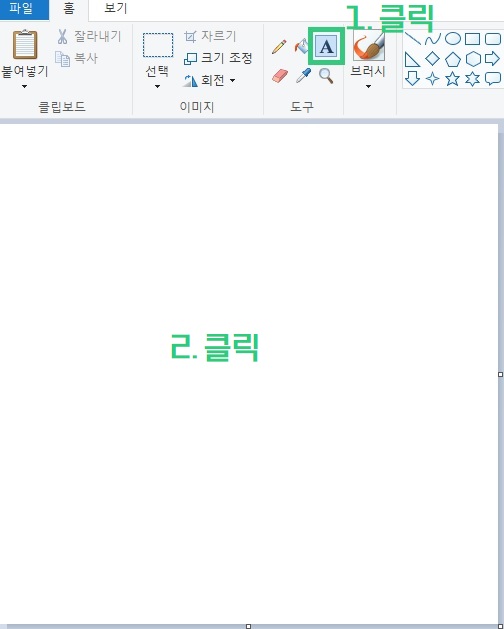Open the 파일 menu tab
This screenshot has width=504, height=629.
coord(24,10)
